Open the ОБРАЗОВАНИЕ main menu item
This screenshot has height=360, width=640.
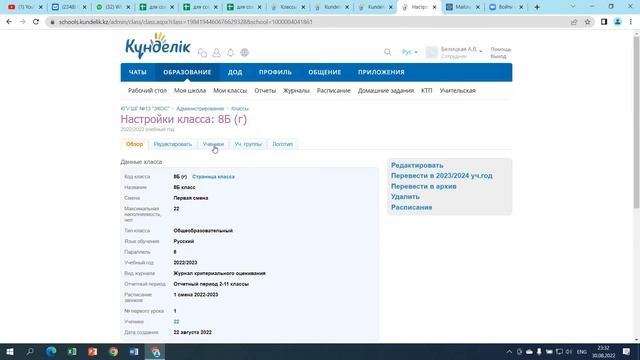187,72
